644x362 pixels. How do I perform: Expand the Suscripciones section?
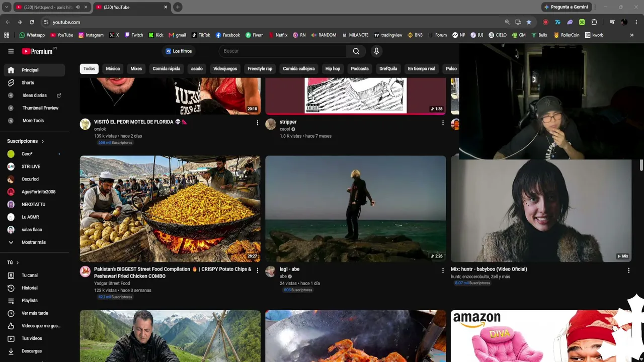(25, 141)
